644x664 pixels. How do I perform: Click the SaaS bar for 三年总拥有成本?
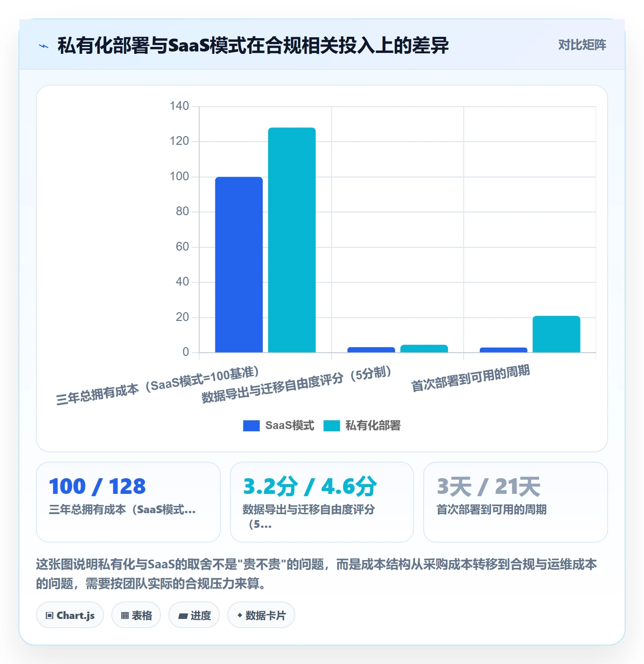(239, 265)
